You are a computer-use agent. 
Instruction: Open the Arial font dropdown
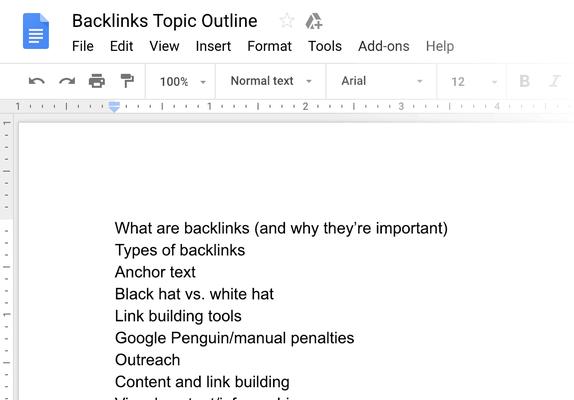(382, 81)
